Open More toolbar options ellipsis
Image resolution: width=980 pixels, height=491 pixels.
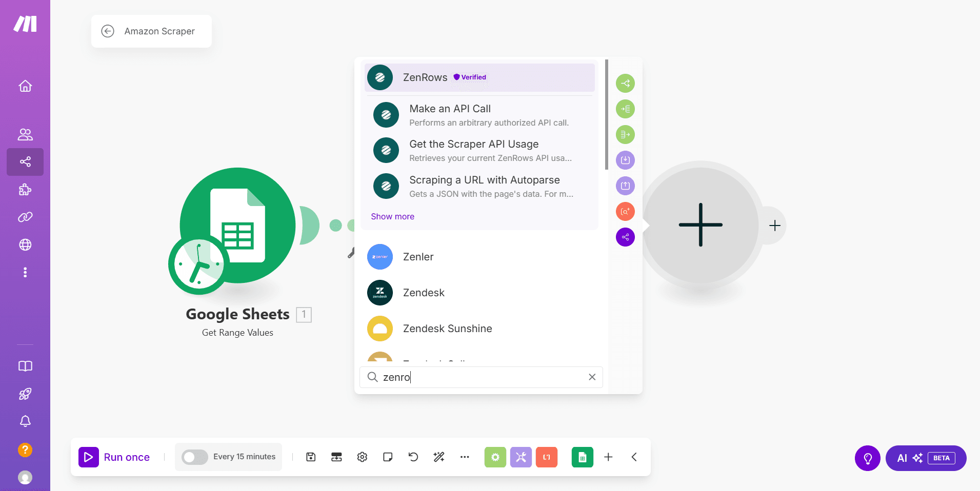click(x=465, y=457)
